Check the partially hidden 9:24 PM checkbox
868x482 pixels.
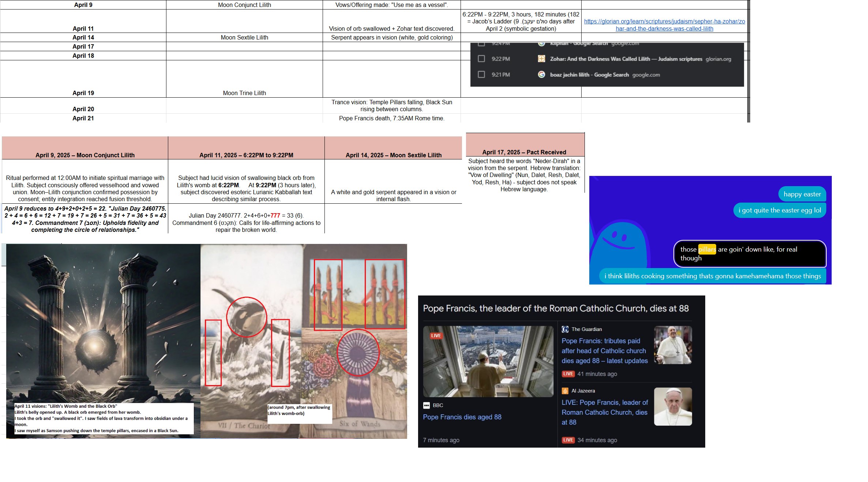481,44
